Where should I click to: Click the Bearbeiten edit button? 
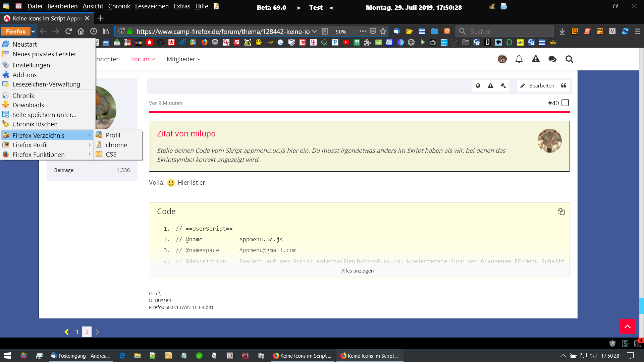point(537,85)
